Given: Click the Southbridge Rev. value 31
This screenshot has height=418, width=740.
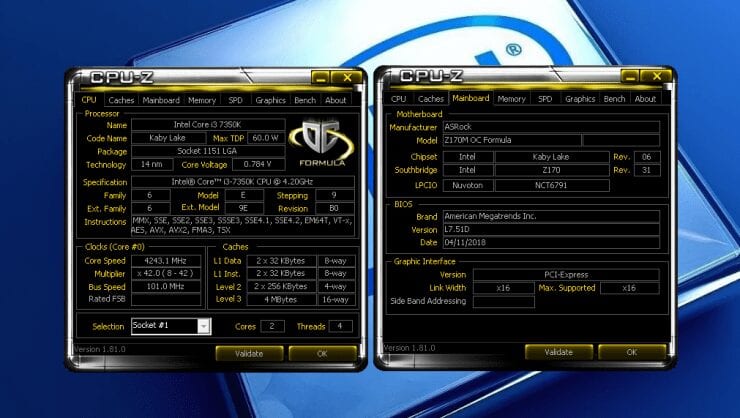Looking at the screenshot, I should pos(647,170).
